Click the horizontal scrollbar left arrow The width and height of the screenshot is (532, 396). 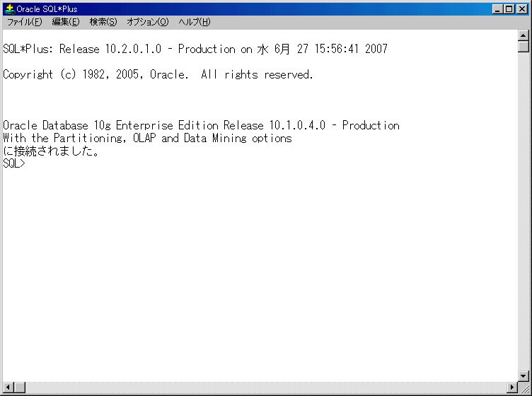8,387
